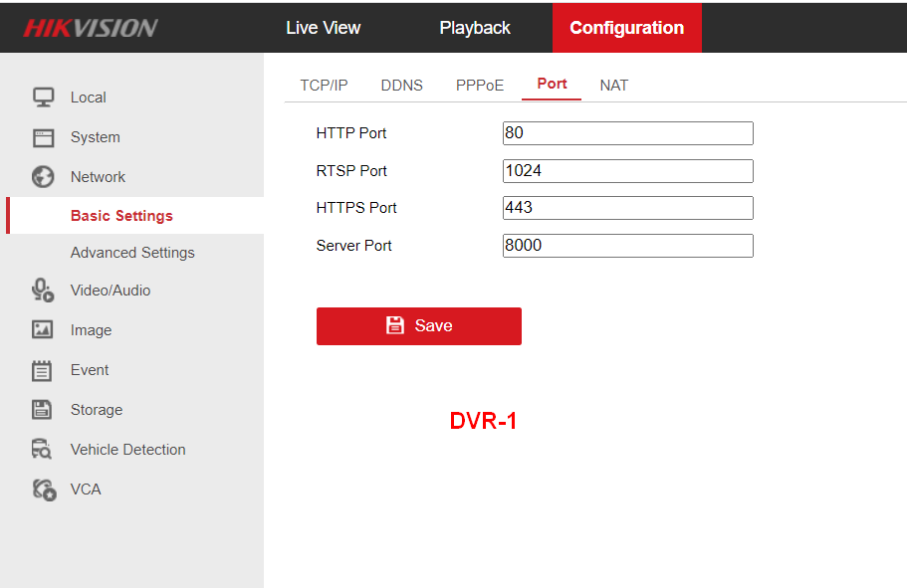
Task: Select the TCP/IP settings tab
Action: click(x=325, y=86)
